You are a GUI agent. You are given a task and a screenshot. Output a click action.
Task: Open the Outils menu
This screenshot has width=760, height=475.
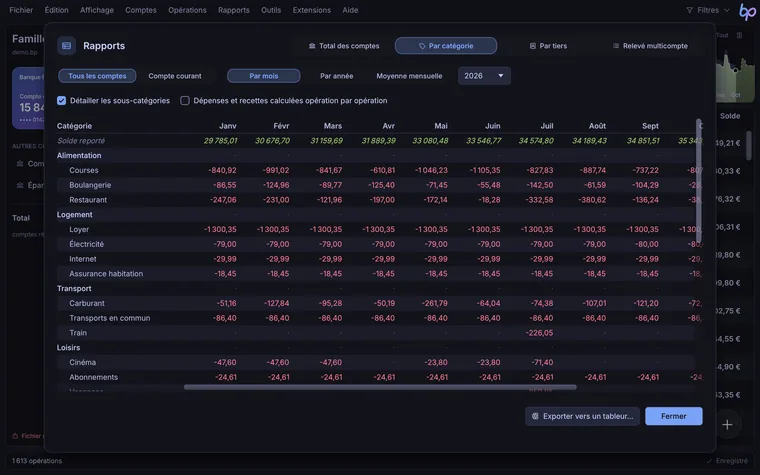[270, 10]
